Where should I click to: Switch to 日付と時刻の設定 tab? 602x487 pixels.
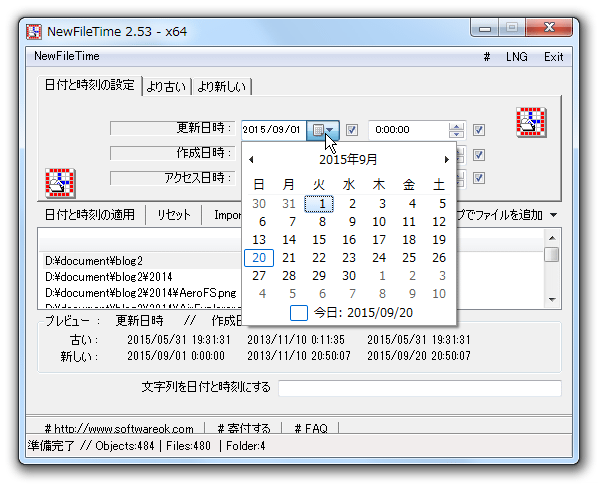point(90,85)
